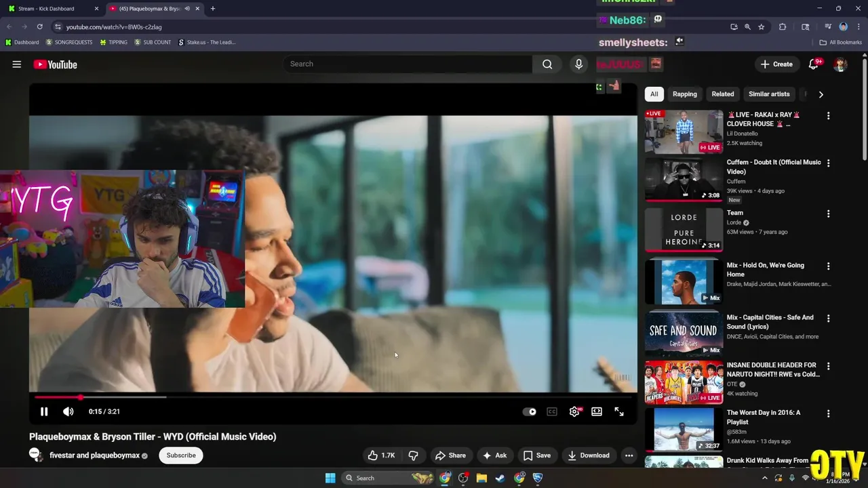
Task: Click the browser address bar URL
Action: coord(114,27)
